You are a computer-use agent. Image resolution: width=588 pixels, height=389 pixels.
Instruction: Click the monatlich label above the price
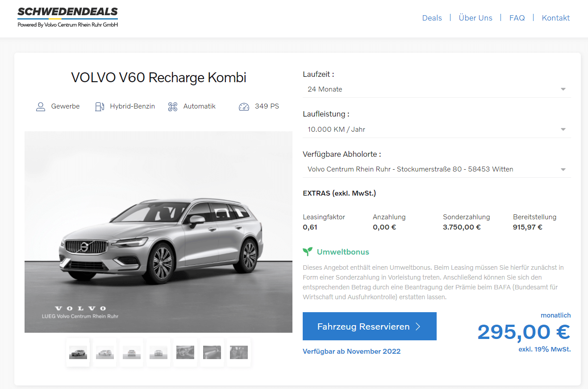point(556,315)
